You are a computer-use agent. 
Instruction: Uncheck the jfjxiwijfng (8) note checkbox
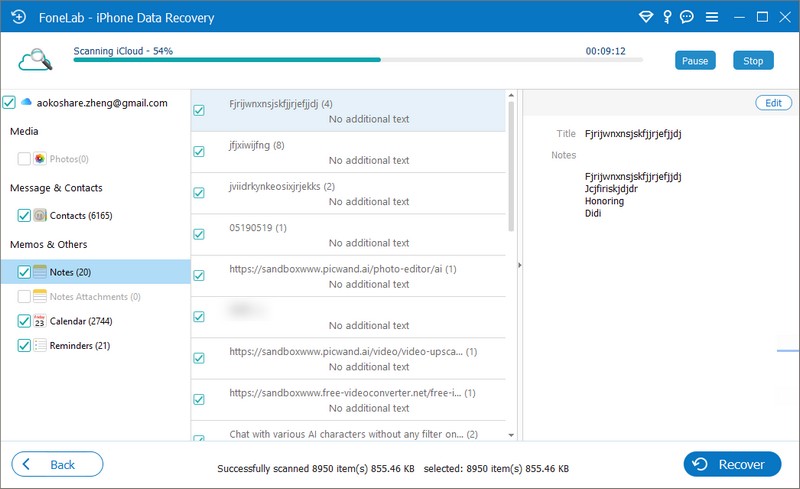point(199,152)
